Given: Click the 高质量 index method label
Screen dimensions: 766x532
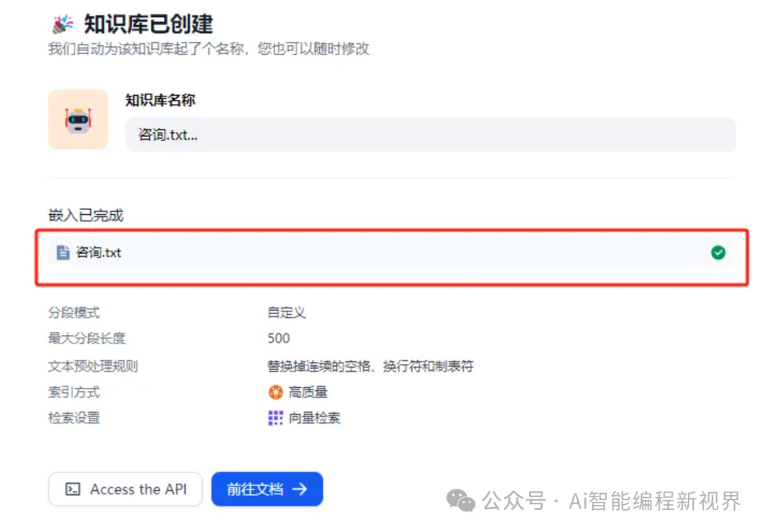Looking at the screenshot, I should tap(309, 392).
